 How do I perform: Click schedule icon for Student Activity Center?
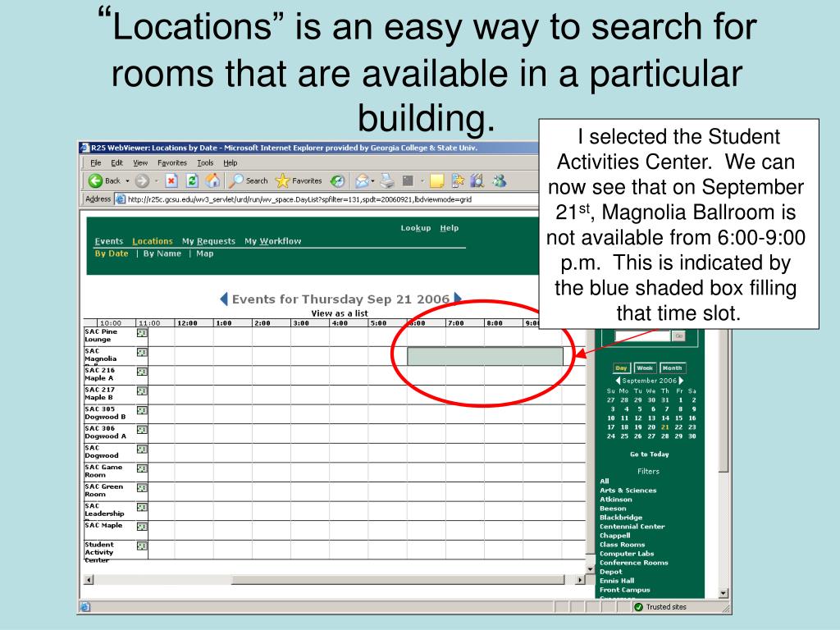point(142,546)
